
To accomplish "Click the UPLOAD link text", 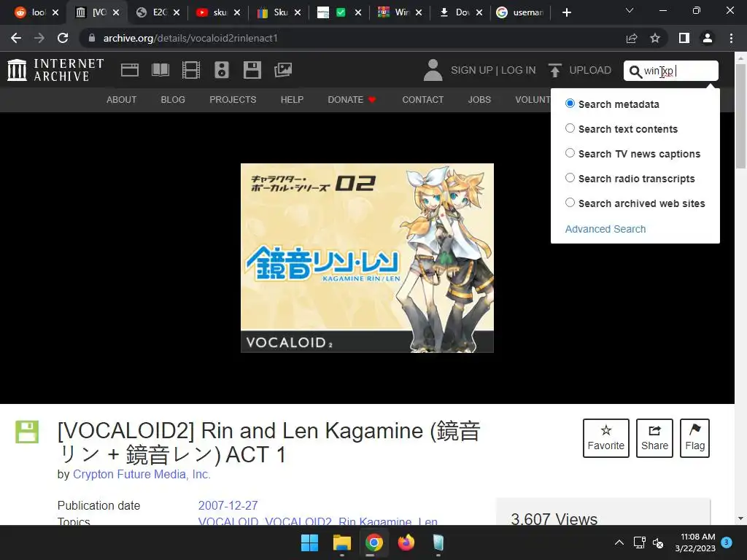I will [x=589, y=70].
